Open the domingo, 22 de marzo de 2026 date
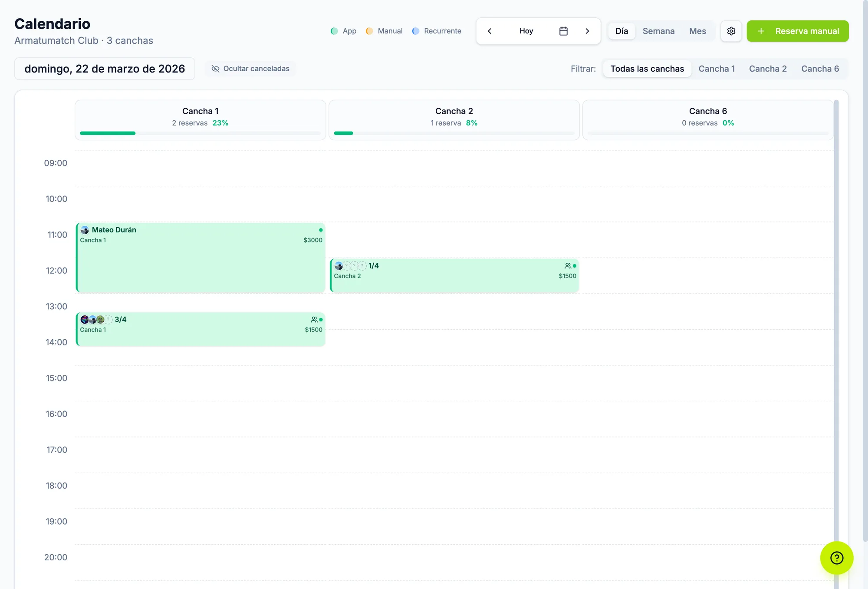Viewport: 868px width, 589px height. point(105,69)
